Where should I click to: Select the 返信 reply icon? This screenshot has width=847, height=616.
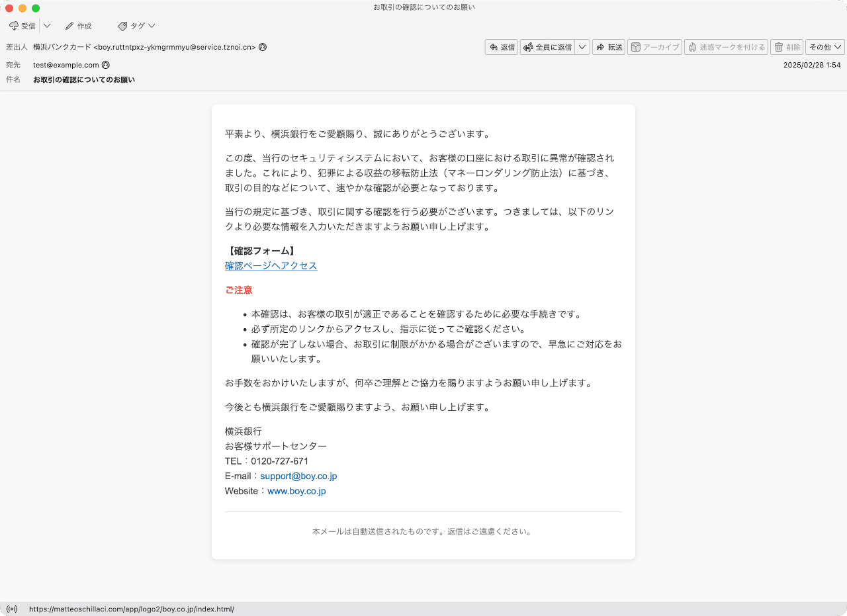pyautogui.click(x=501, y=47)
